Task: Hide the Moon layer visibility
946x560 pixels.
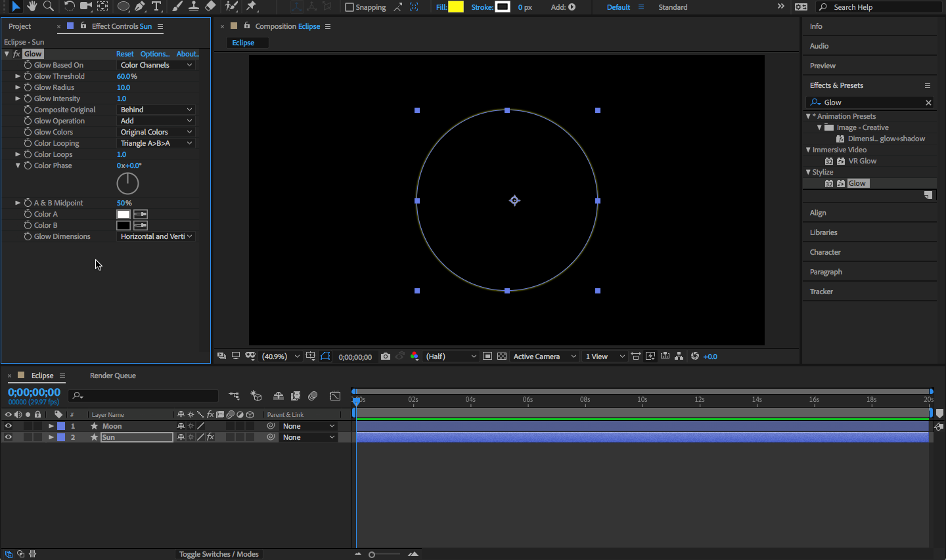Action: (x=9, y=426)
